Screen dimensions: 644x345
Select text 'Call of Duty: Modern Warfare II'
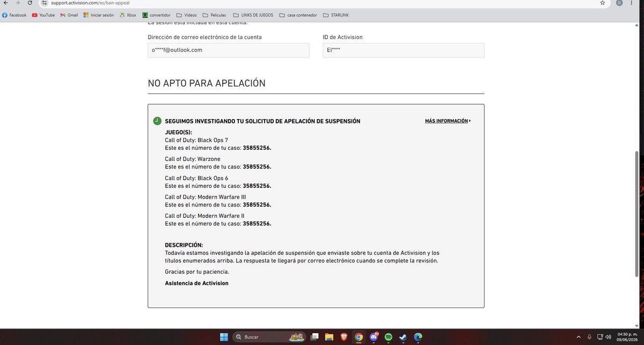(x=204, y=216)
